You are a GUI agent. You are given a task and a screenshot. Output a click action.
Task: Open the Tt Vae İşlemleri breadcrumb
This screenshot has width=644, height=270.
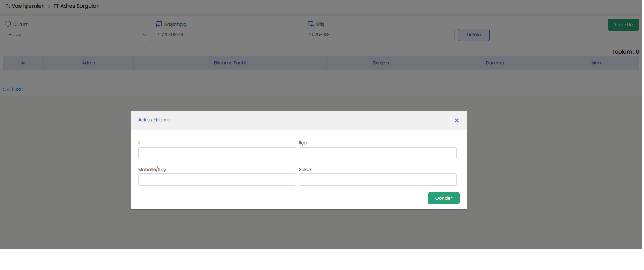[x=25, y=6]
